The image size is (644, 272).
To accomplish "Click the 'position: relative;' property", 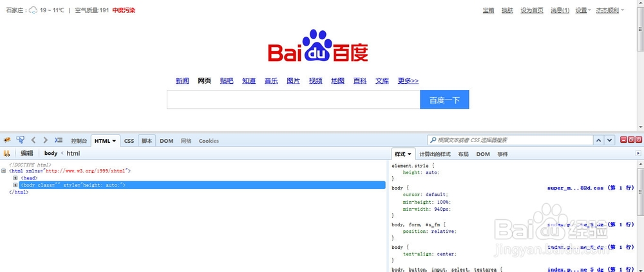I will point(429,231).
